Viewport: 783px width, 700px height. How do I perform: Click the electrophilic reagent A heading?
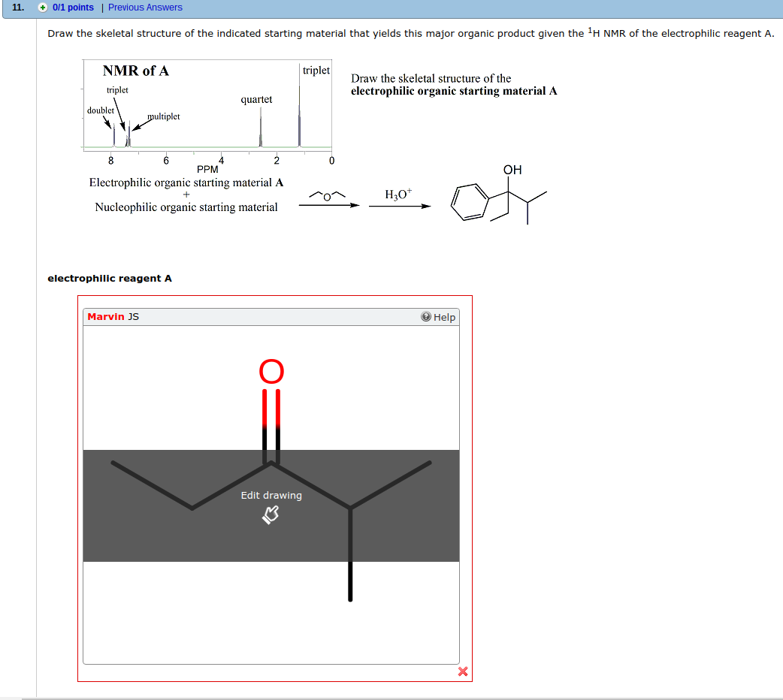point(109,278)
